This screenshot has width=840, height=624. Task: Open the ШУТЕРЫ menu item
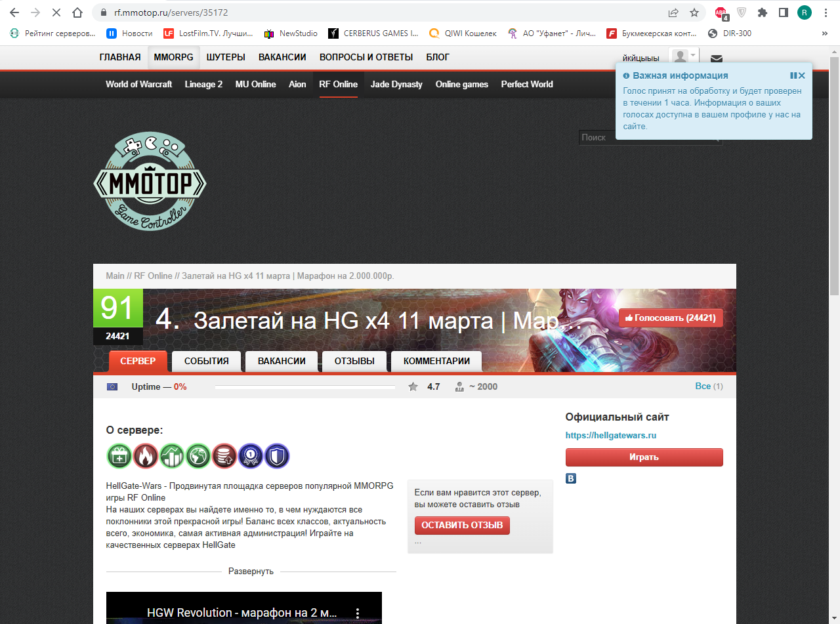(x=226, y=58)
